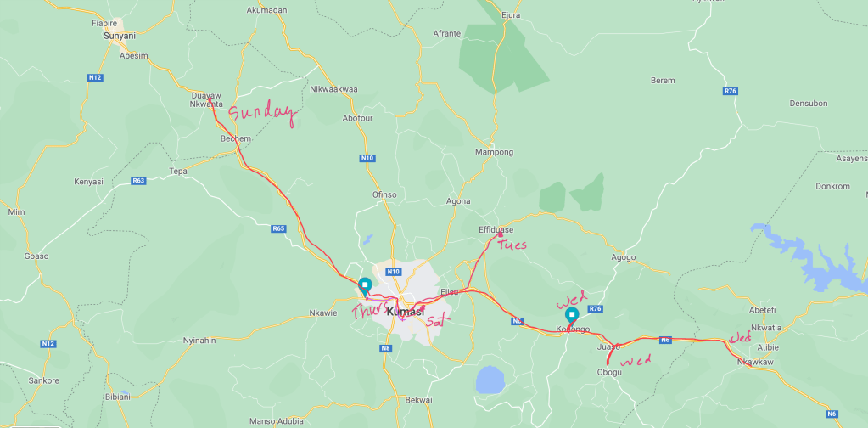Click the handwritten Tues annotation

512,245
